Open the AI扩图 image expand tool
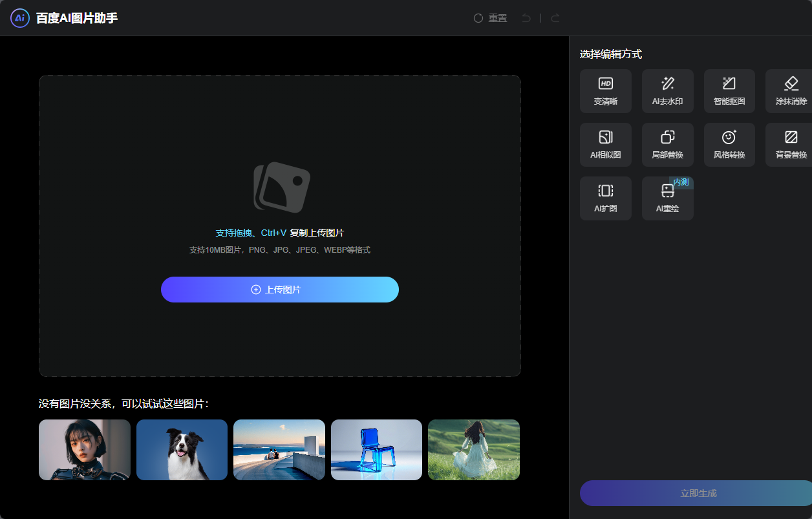The height and width of the screenshot is (519, 812). point(605,198)
